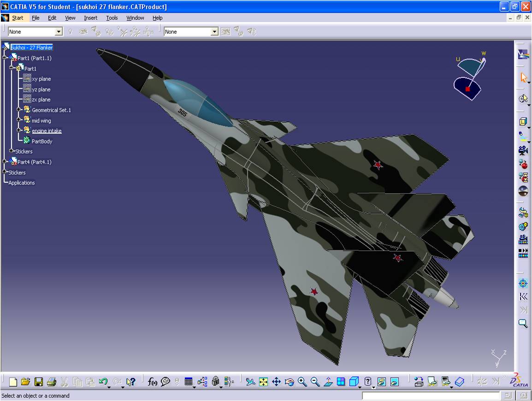Image resolution: width=532 pixels, height=401 pixels.
Task: Choose the Normal View icon
Action: (x=328, y=382)
